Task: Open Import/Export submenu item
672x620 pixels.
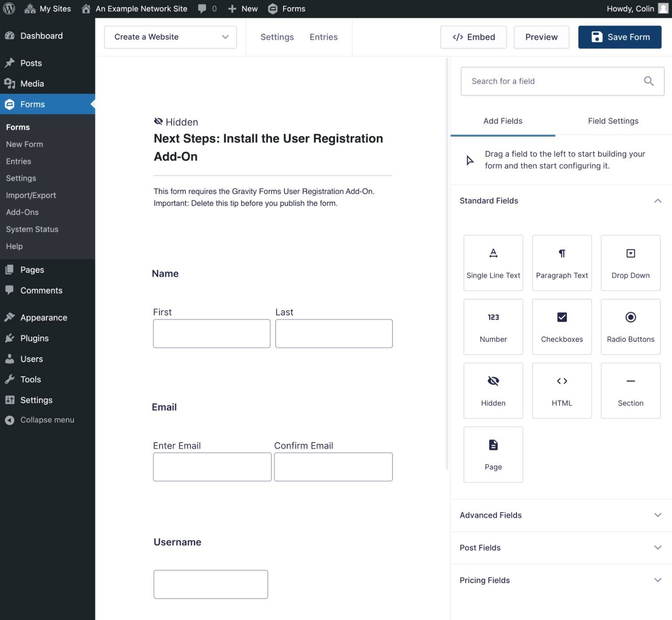Action: 31,195
